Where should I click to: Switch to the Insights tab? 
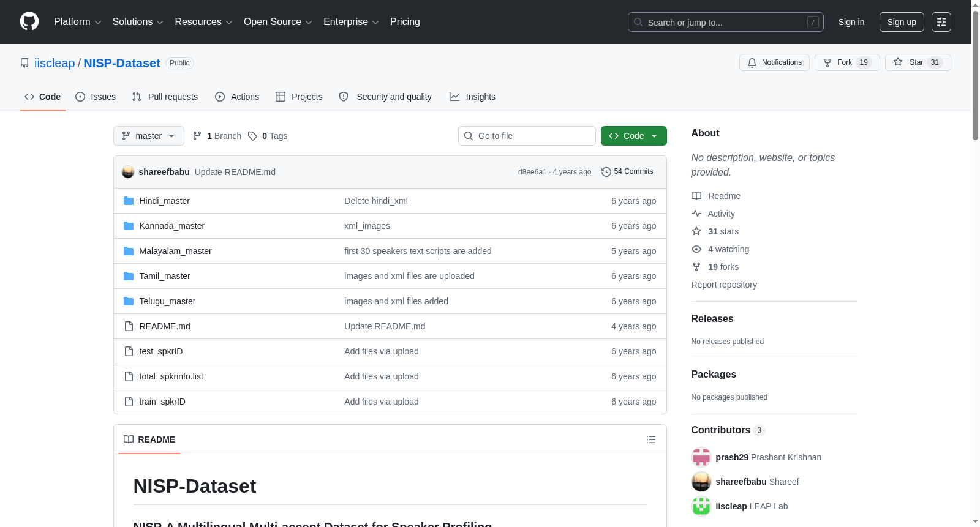click(x=472, y=97)
